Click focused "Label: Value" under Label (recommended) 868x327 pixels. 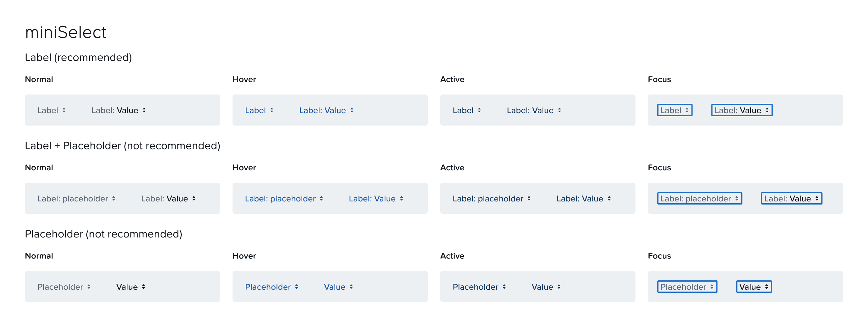coord(742,110)
